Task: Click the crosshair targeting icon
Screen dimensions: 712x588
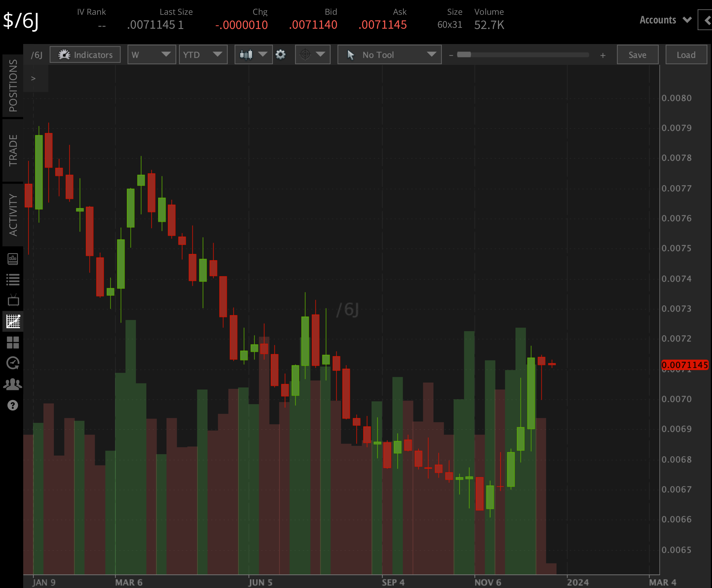Action: pos(305,54)
